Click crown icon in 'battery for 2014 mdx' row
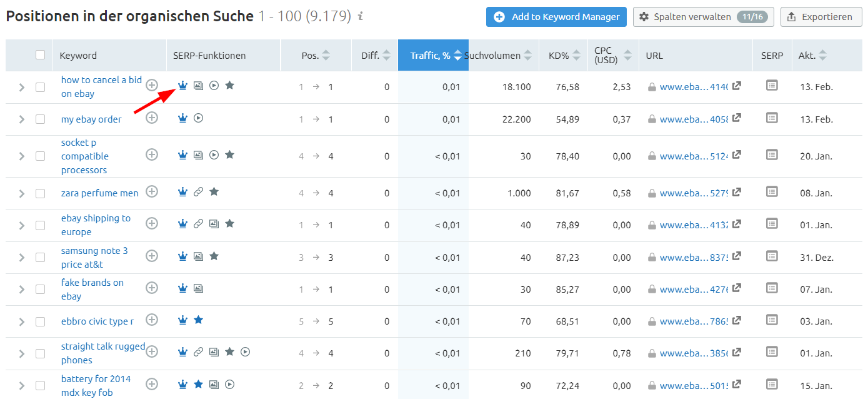The width and height of the screenshot is (868, 399). click(182, 384)
